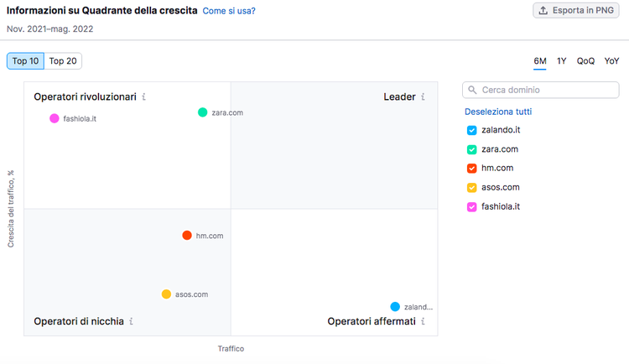This screenshot has height=364, width=629.
Task: Open info icon beside Operatori rivoluzionari
Action: coord(143,96)
